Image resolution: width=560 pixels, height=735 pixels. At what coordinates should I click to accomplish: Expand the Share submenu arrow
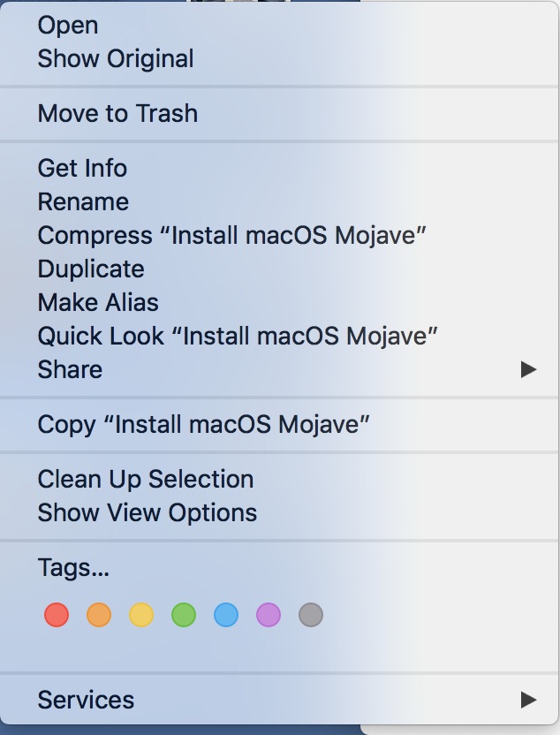pyautogui.click(x=528, y=369)
